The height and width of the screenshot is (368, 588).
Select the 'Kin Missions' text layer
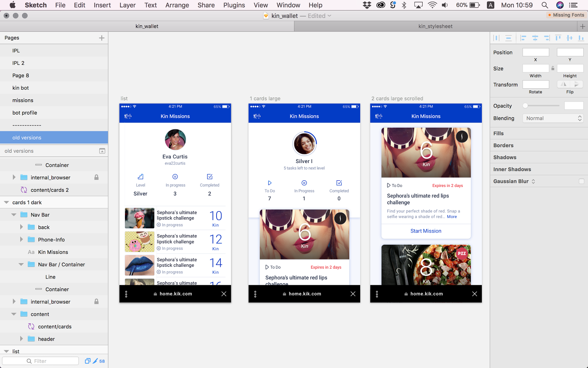click(54, 252)
